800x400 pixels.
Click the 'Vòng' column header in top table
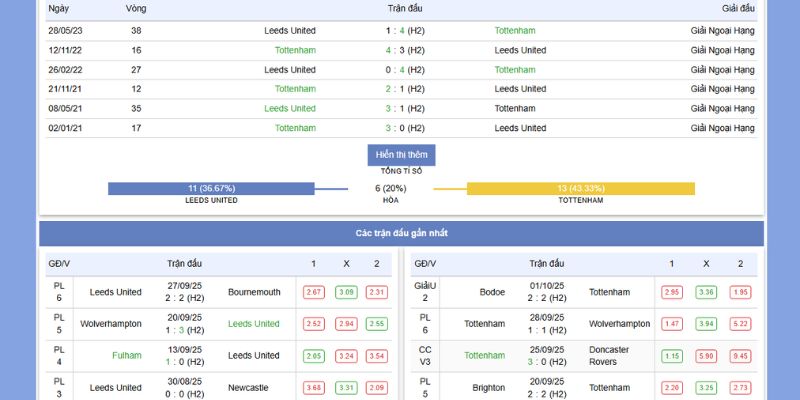(135, 8)
